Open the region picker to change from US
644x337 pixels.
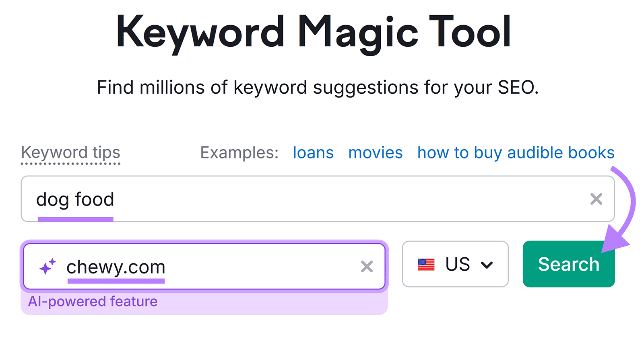(x=455, y=264)
